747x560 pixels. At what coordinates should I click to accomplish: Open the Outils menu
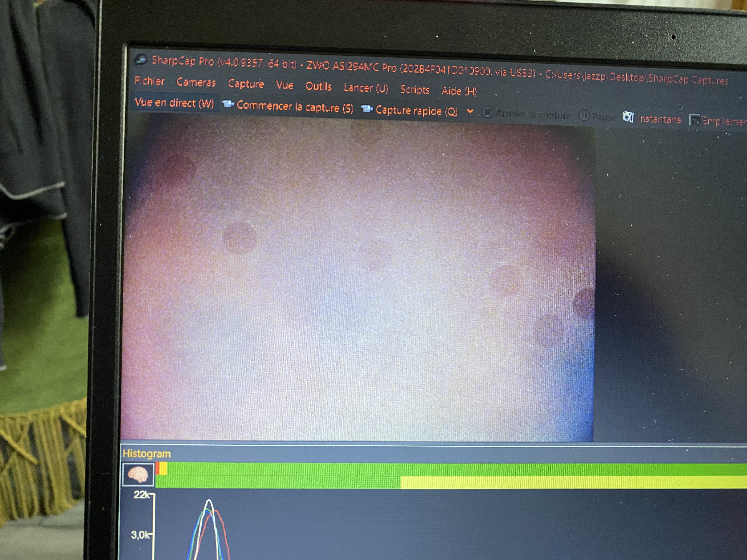tap(318, 87)
